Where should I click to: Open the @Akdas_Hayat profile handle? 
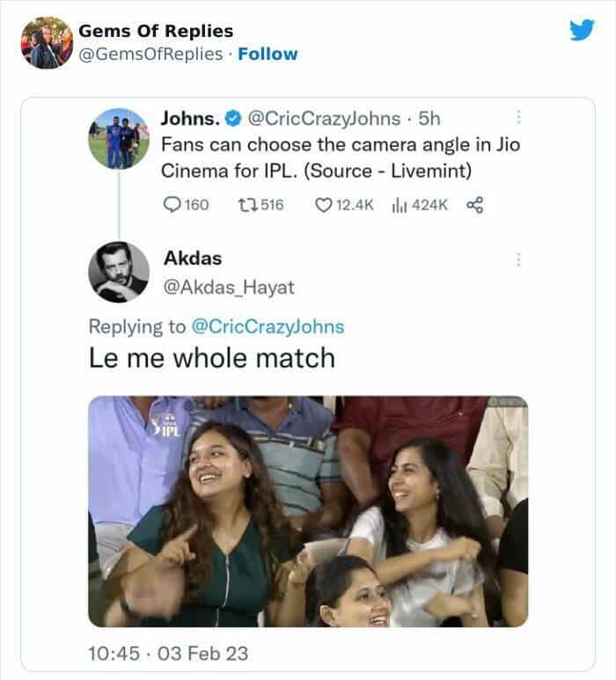pyautogui.click(x=229, y=287)
